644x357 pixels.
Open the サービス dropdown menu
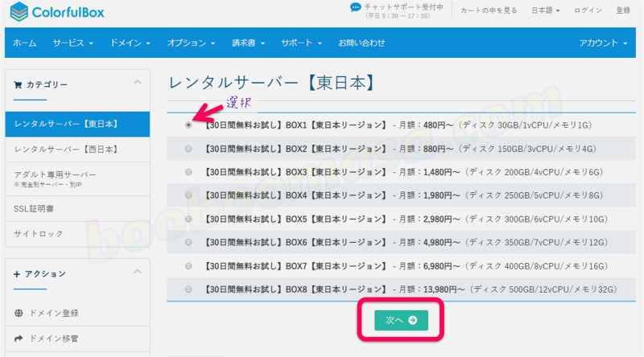[73, 43]
